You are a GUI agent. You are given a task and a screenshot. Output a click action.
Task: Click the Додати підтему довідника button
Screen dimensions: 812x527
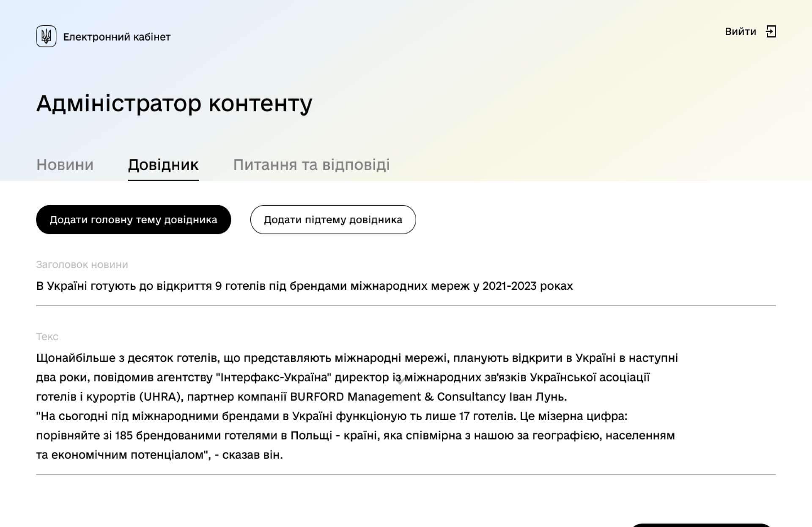[333, 220]
